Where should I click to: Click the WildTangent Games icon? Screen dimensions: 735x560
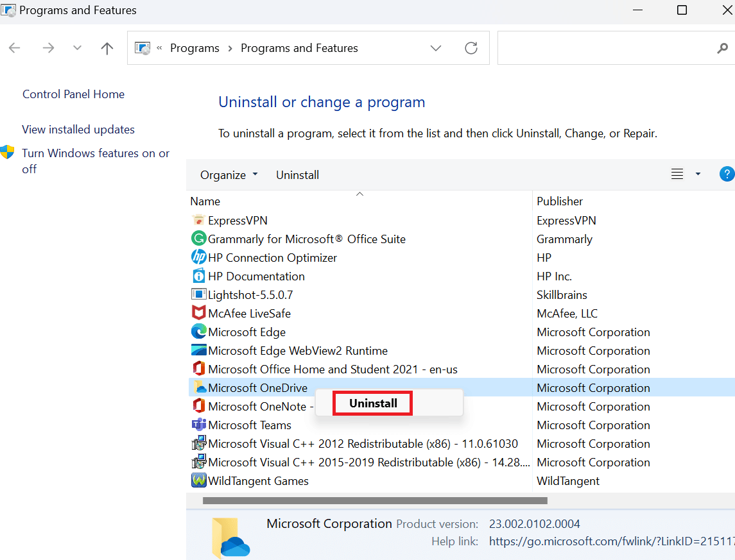click(x=199, y=480)
